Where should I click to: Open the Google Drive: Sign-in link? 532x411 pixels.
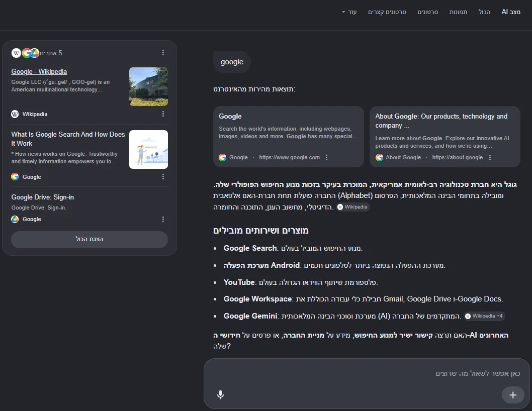[x=43, y=197]
